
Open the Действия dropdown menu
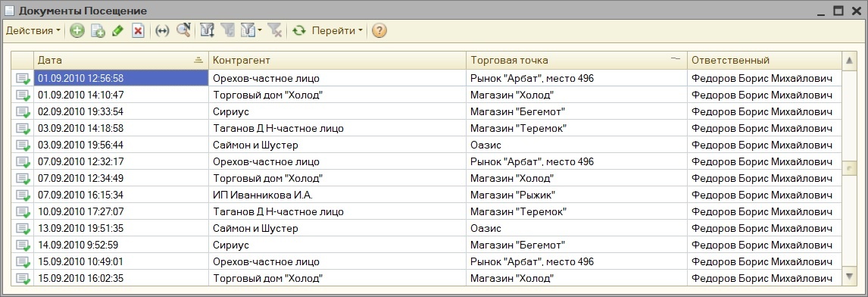[x=33, y=31]
